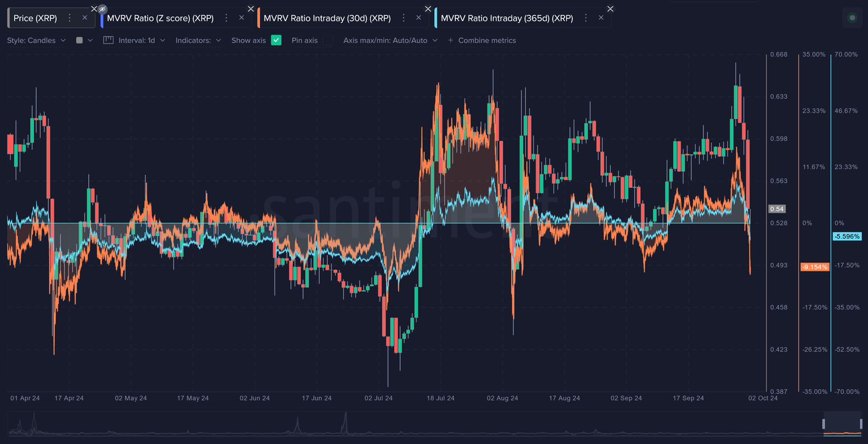Expand the Axis max/min Auto/Auto dropdown
This screenshot has height=444, width=868.
(x=390, y=40)
